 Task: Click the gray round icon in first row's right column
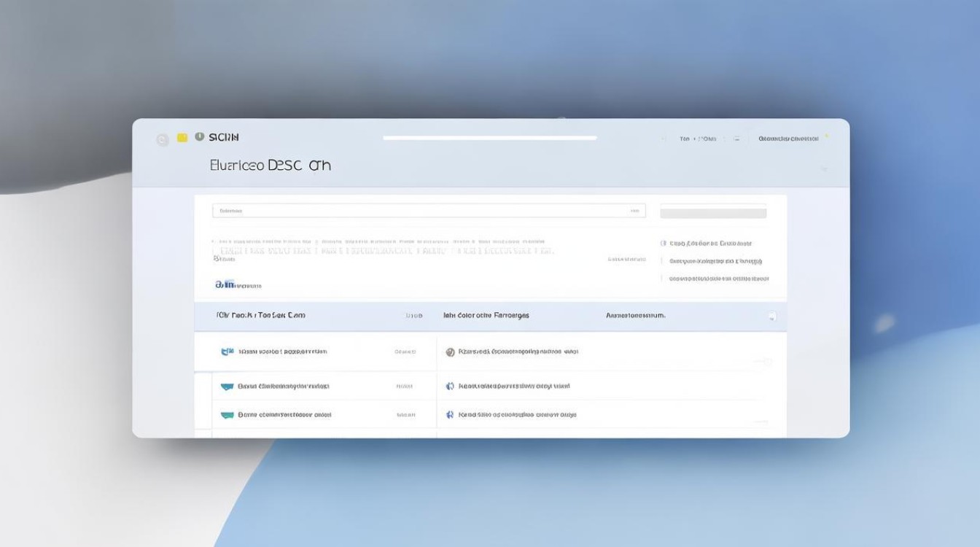coord(450,352)
